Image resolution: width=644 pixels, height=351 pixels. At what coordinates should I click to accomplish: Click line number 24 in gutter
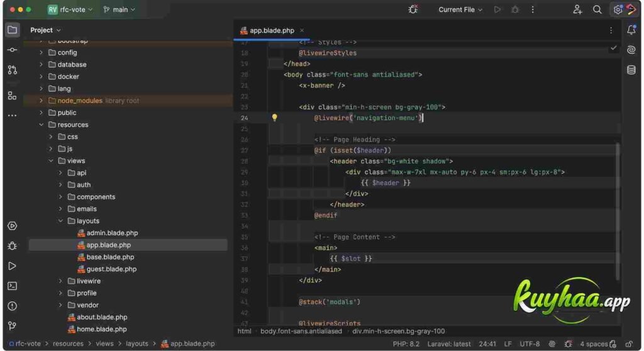pyautogui.click(x=245, y=118)
